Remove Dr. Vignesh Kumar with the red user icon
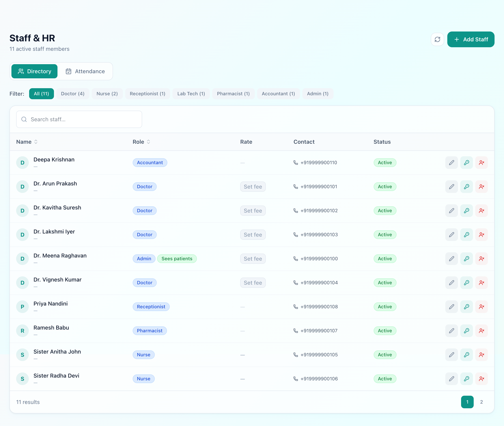Image resolution: width=504 pixels, height=426 pixels. pyautogui.click(x=481, y=282)
